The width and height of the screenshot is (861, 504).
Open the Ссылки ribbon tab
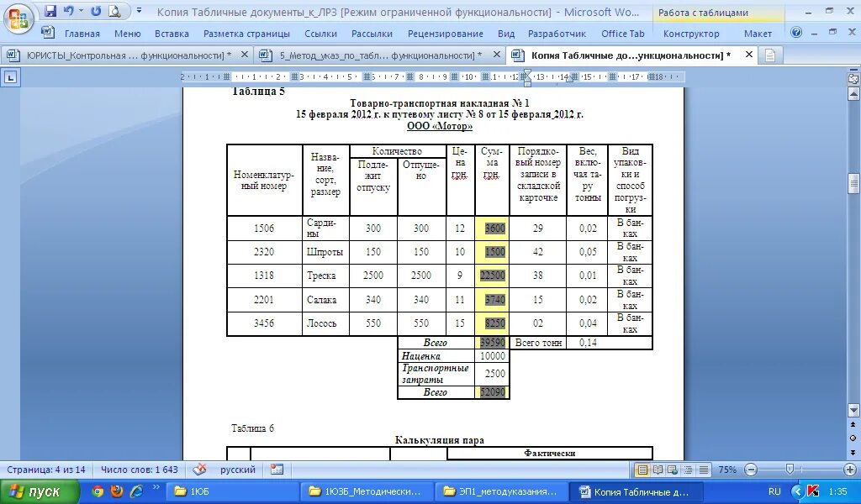320,34
